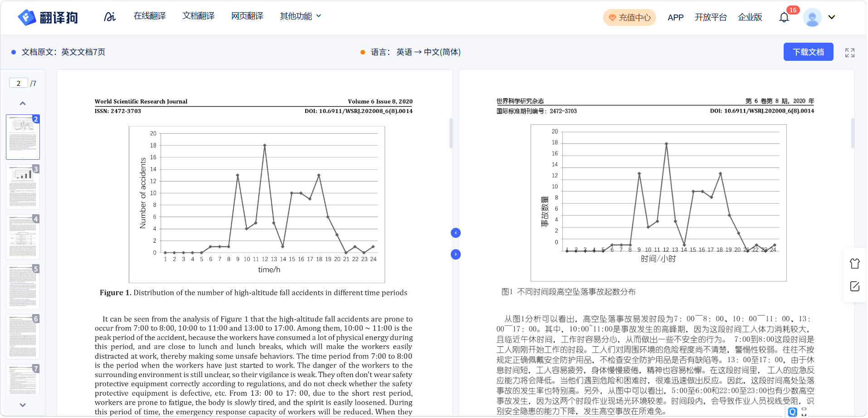Toggle fullscreen view icon
This screenshot has width=868, height=418.
pyautogui.click(x=849, y=53)
